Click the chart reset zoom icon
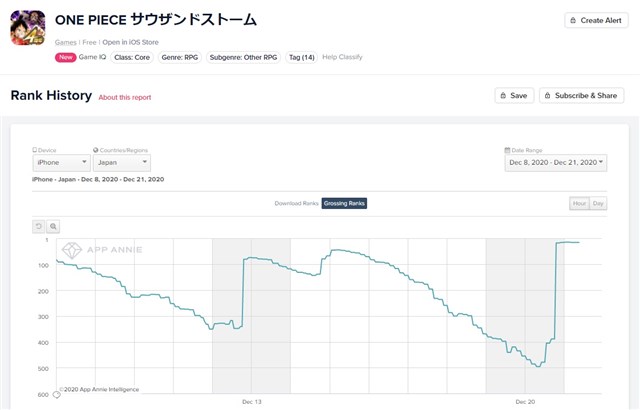Viewport: 640px width, 410px height. click(39, 226)
